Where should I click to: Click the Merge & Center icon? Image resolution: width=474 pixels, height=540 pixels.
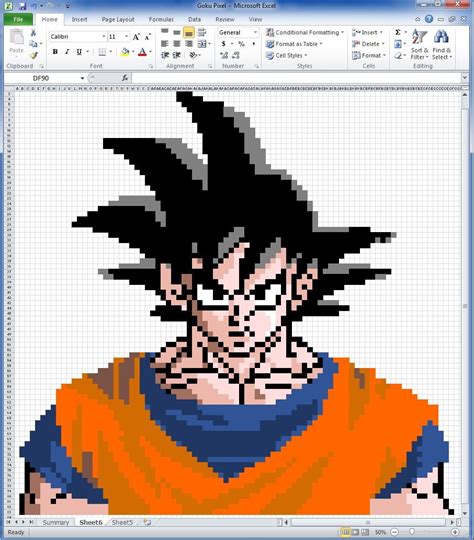coord(202,44)
